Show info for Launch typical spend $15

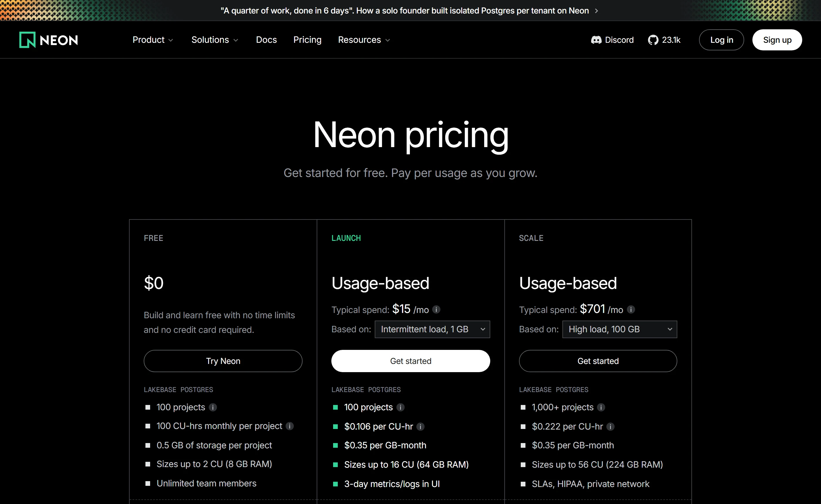[436, 309]
